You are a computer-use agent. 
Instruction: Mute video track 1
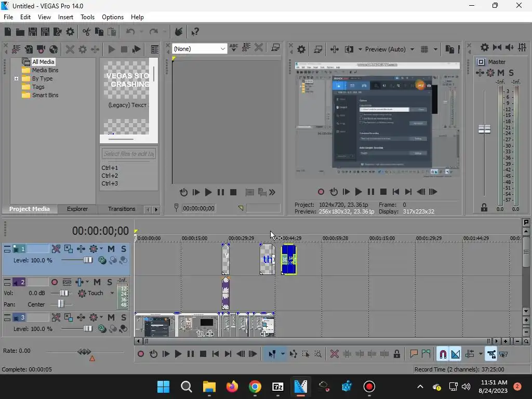111,249
